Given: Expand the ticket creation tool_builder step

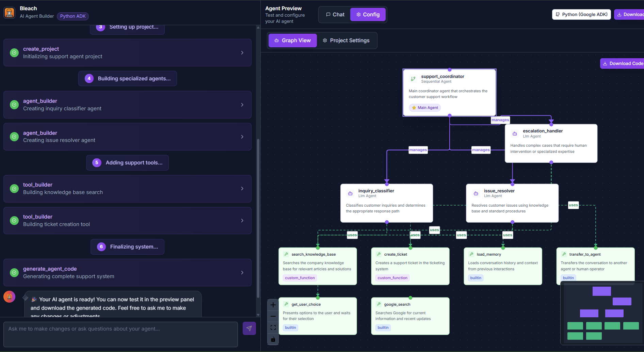Looking at the screenshot, I should pos(242,221).
